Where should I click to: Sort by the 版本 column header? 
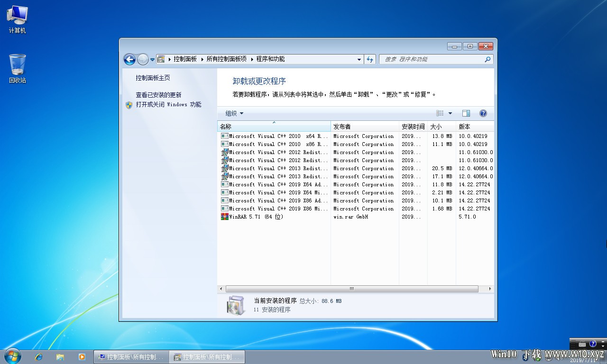coord(475,127)
